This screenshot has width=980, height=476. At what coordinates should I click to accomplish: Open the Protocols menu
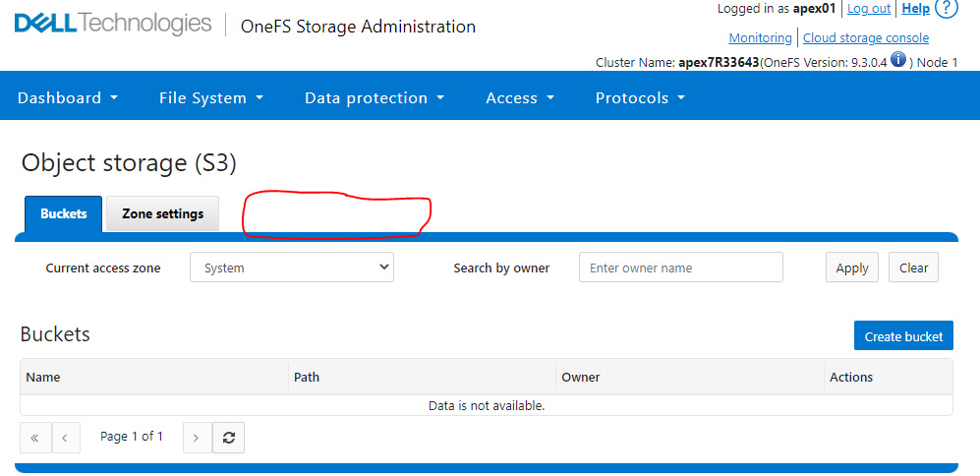click(x=640, y=98)
